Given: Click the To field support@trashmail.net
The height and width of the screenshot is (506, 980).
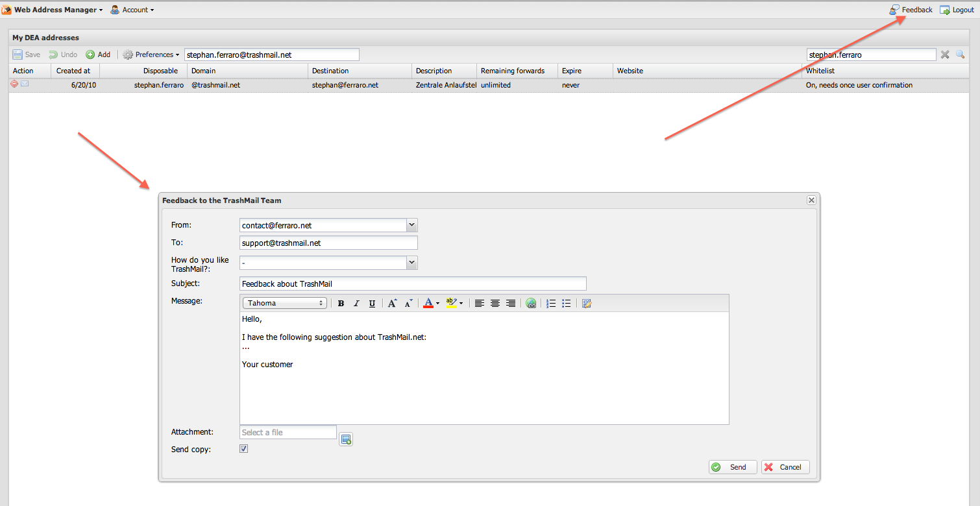Looking at the screenshot, I should 328,243.
